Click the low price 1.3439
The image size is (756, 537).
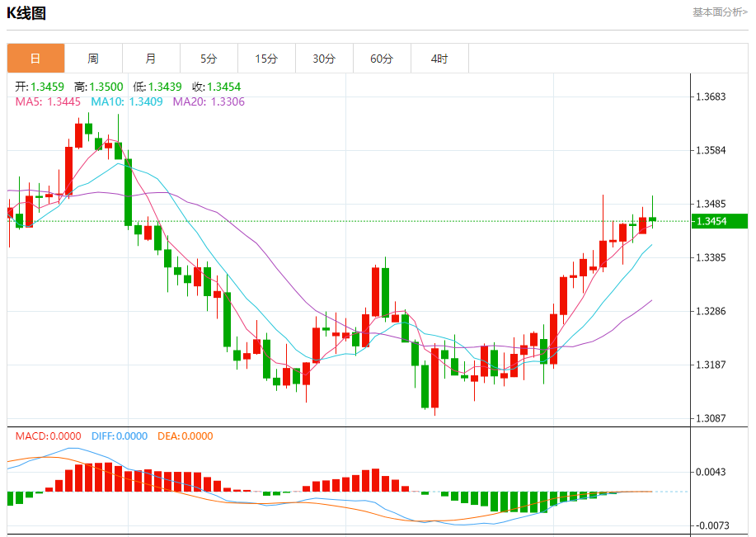(165, 87)
